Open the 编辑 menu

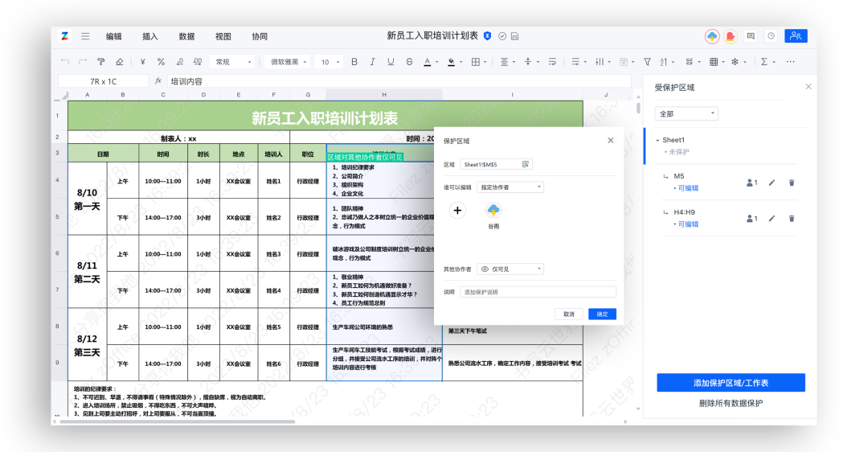point(114,36)
